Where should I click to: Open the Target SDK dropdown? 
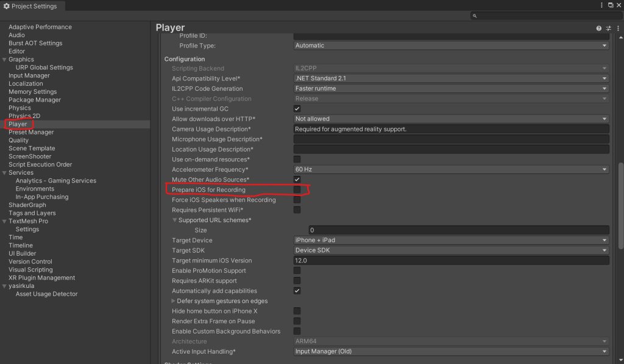(x=452, y=250)
